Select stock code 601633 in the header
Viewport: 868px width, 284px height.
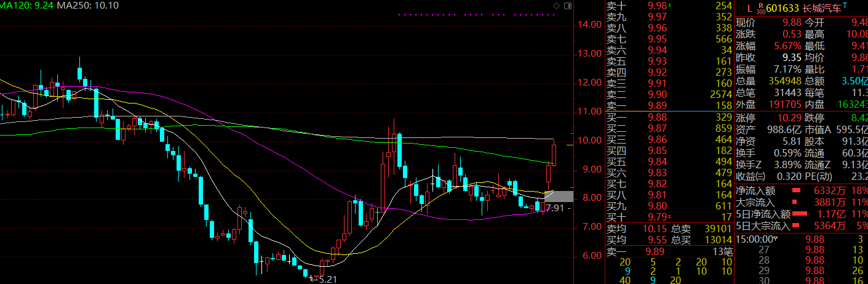[780, 9]
